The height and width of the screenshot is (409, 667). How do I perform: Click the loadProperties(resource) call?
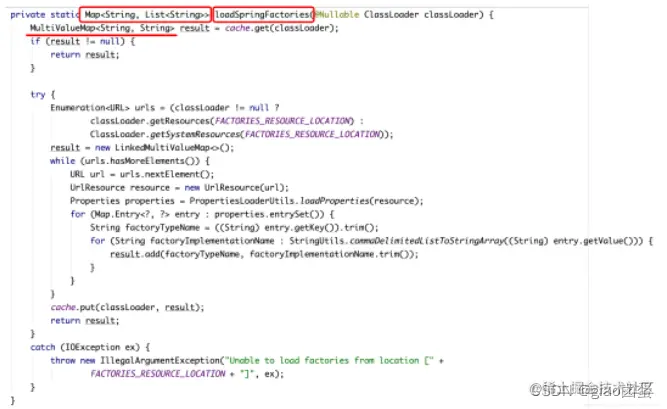click(x=360, y=201)
